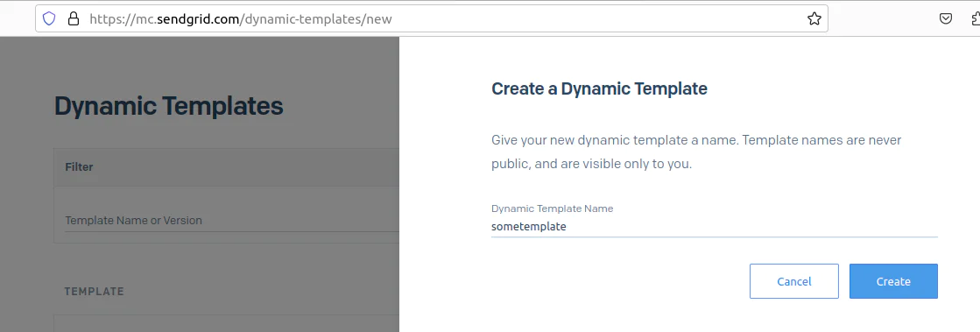Click the Create a Dynamic Template title

point(599,88)
